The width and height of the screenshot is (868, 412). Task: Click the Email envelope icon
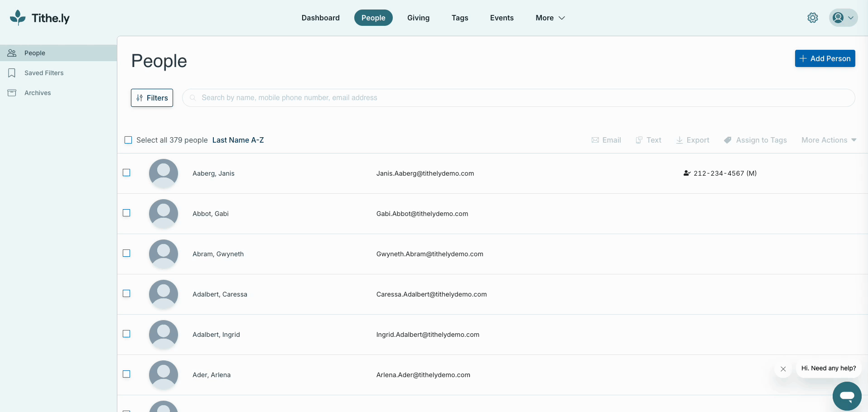click(x=595, y=140)
